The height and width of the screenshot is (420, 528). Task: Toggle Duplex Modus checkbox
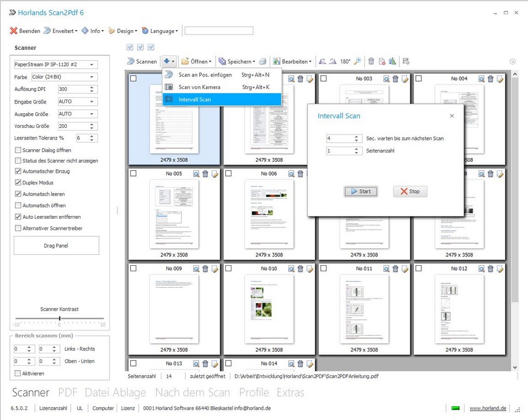tap(18, 183)
